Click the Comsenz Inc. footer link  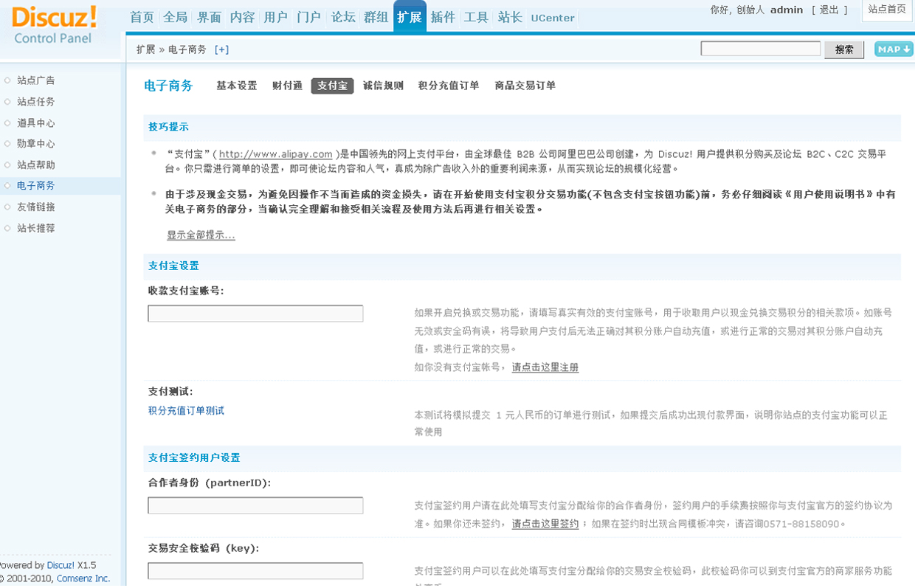83,579
